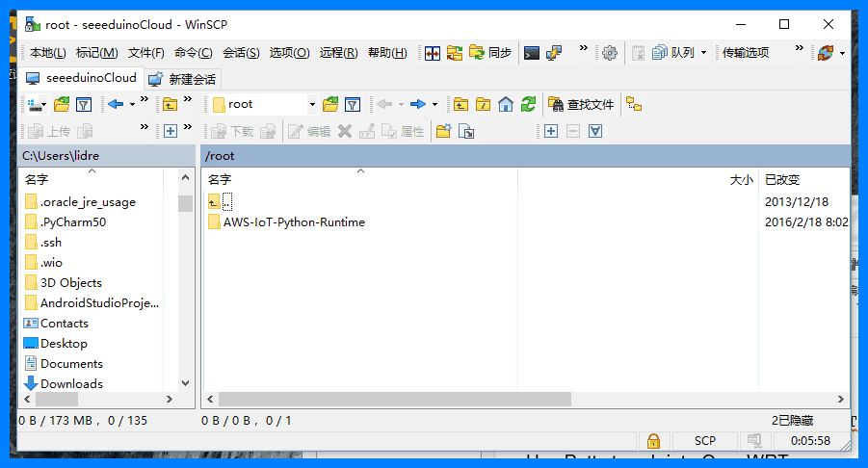Click the 同步 synchronize button

coord(490,53)
